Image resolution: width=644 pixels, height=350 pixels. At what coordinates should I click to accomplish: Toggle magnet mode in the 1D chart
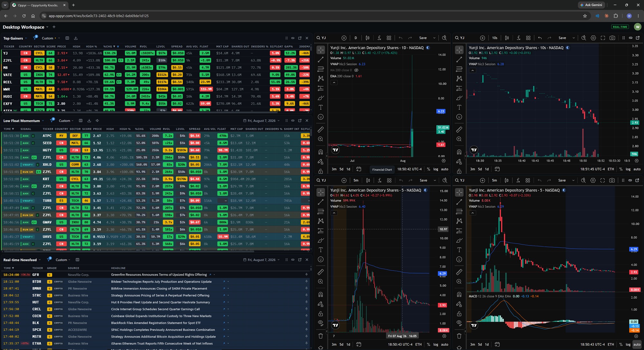pyautogui.click(x=321, y=152)
